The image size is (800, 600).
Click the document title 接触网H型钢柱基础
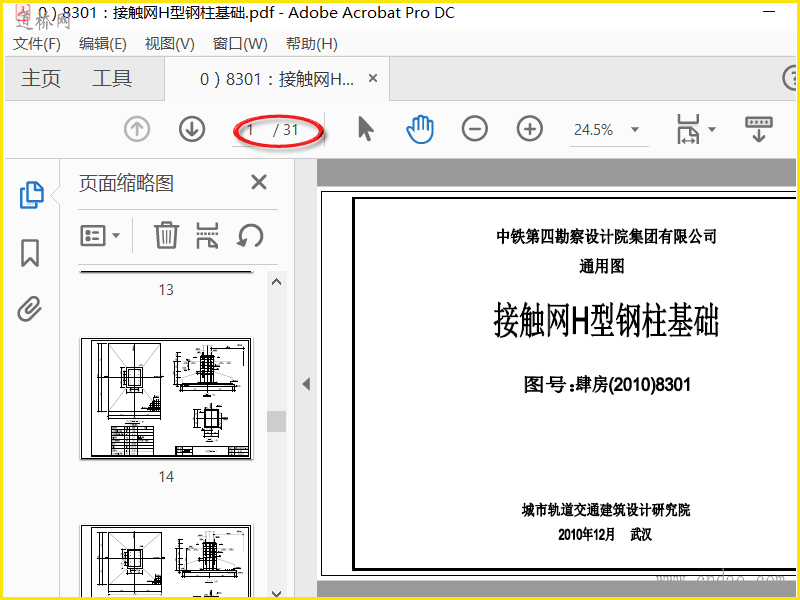click(606, 320)
